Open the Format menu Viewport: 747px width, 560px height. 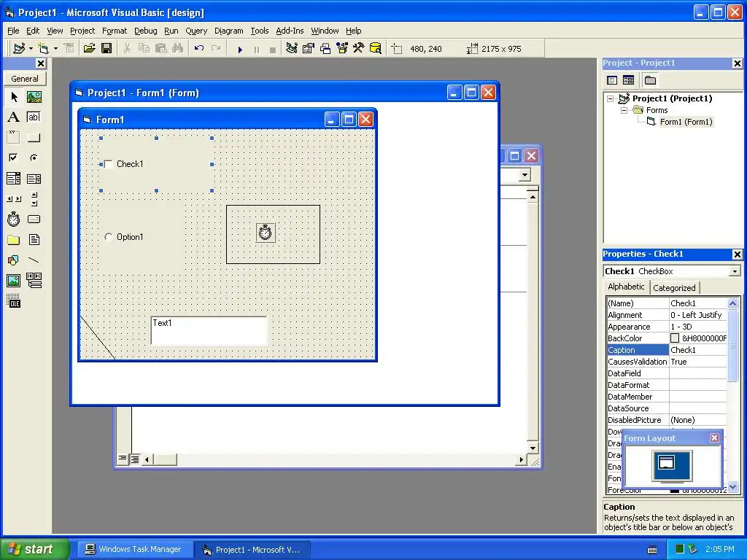(x=115, y=31)
